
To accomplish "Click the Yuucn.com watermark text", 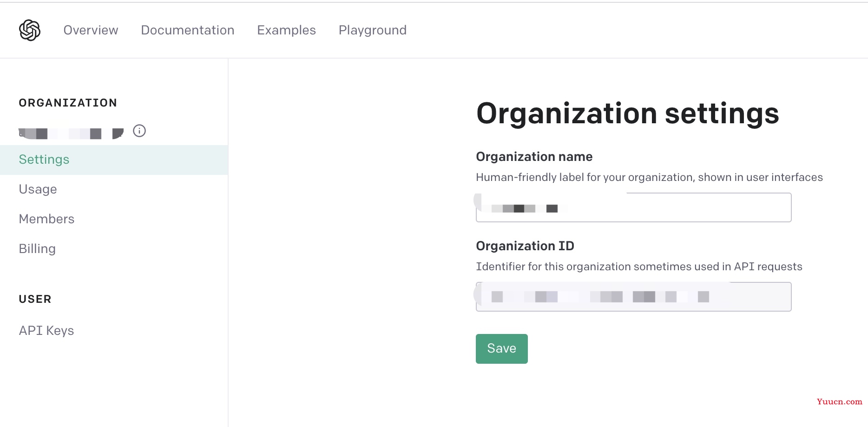I will (x=839, y=402).
